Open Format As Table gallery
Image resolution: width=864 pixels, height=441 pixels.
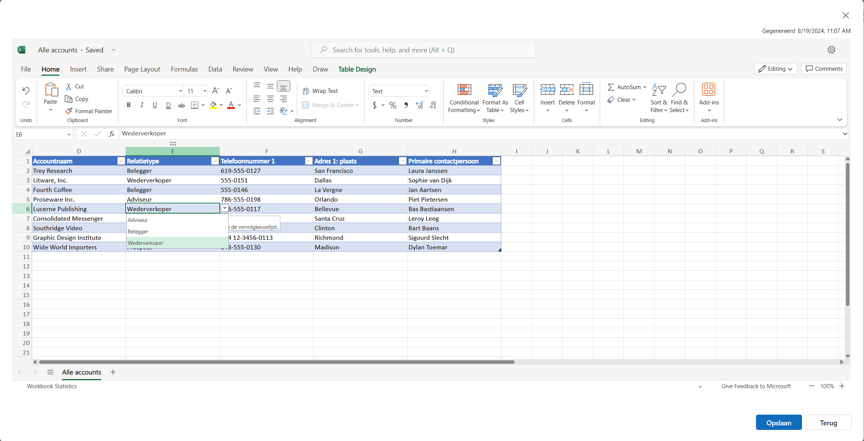tap(495, 98)
